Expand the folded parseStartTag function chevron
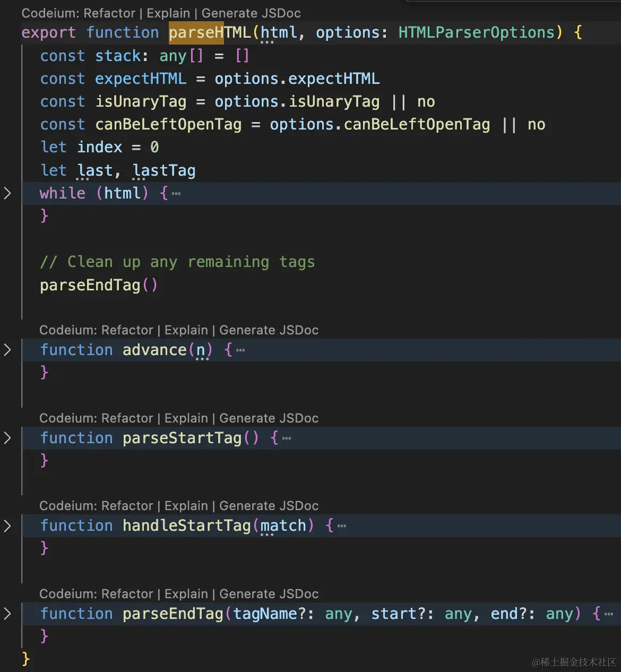 [7, 438]
